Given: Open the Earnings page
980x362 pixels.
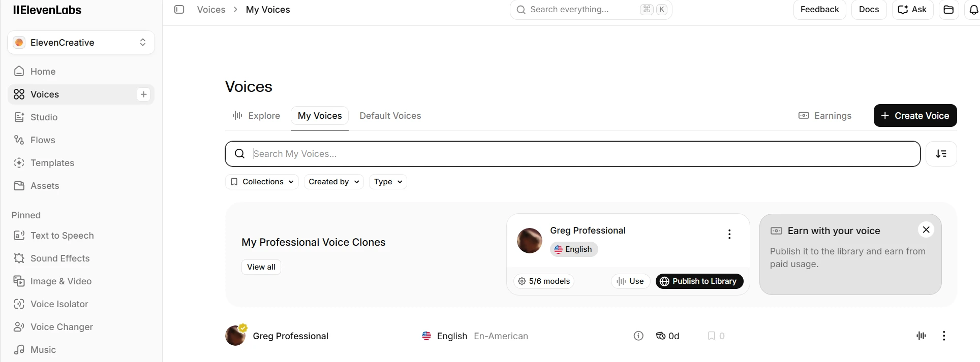Looking at the screenshot, I should click(825, 116).
